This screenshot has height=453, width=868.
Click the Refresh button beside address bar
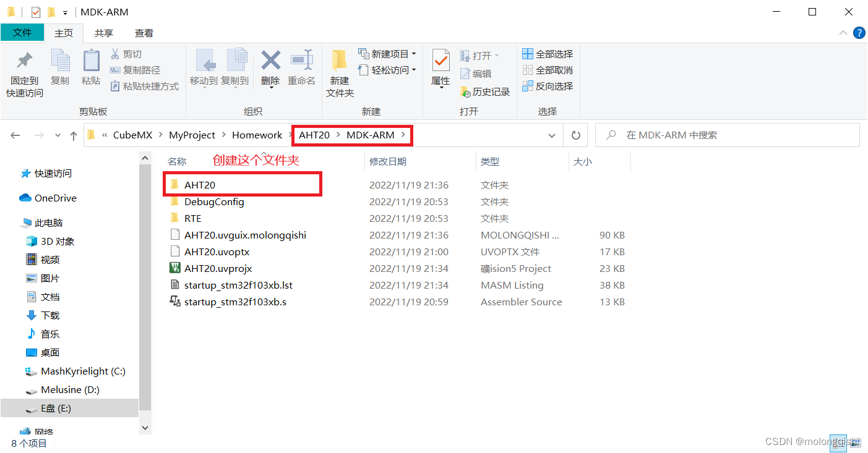pos(575,135)
